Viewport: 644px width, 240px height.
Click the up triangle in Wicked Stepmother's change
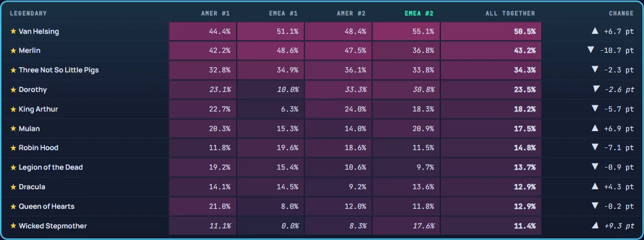pos(596,226)
